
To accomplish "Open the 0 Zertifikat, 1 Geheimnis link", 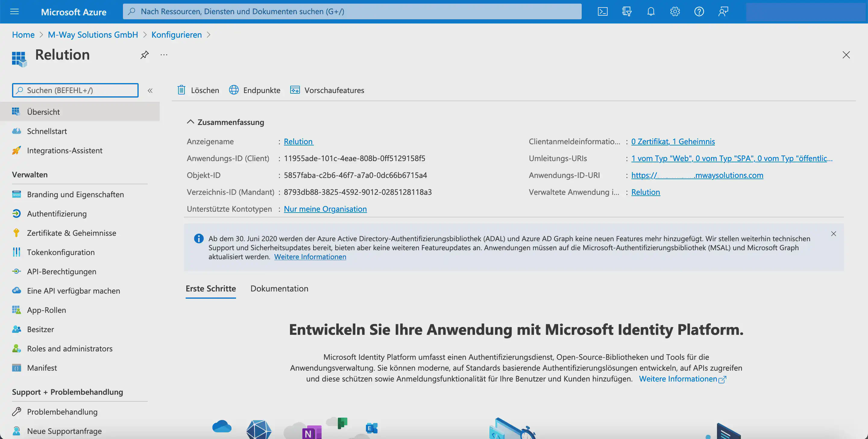I will pos(673,142).
